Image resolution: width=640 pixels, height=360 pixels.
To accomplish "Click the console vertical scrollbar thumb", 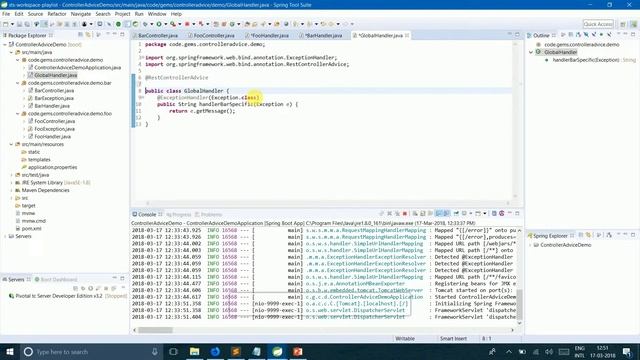I will [520, 304].
